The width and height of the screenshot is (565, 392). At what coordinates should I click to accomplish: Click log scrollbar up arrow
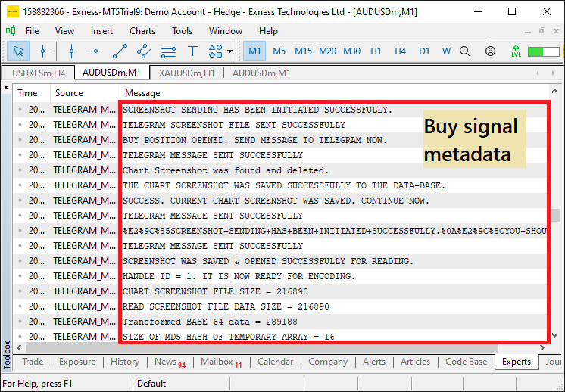click(554, 91)
